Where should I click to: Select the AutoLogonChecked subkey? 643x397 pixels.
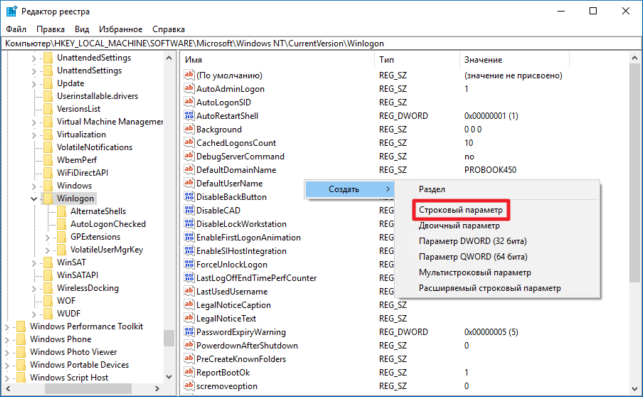pyautogui.click(x=108, y=224)
